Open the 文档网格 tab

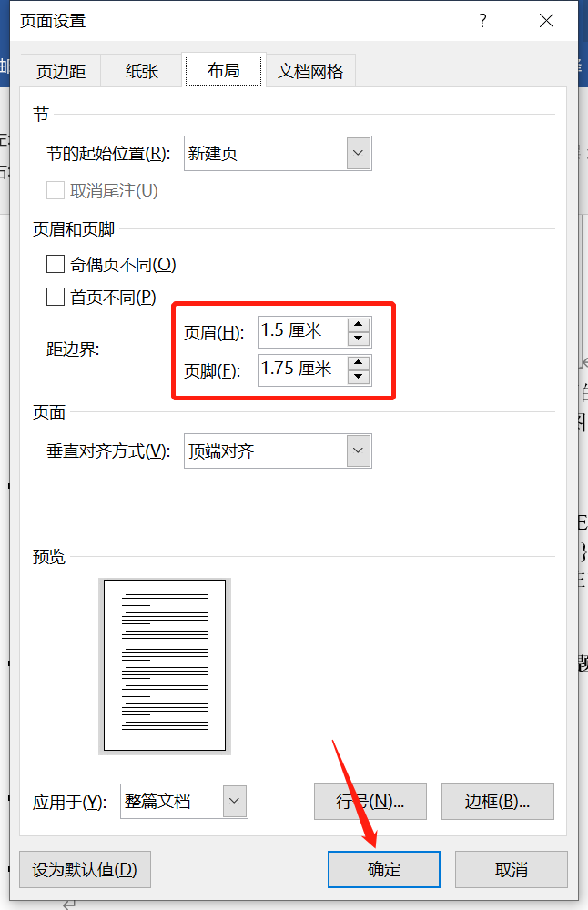tap(310, 71)
